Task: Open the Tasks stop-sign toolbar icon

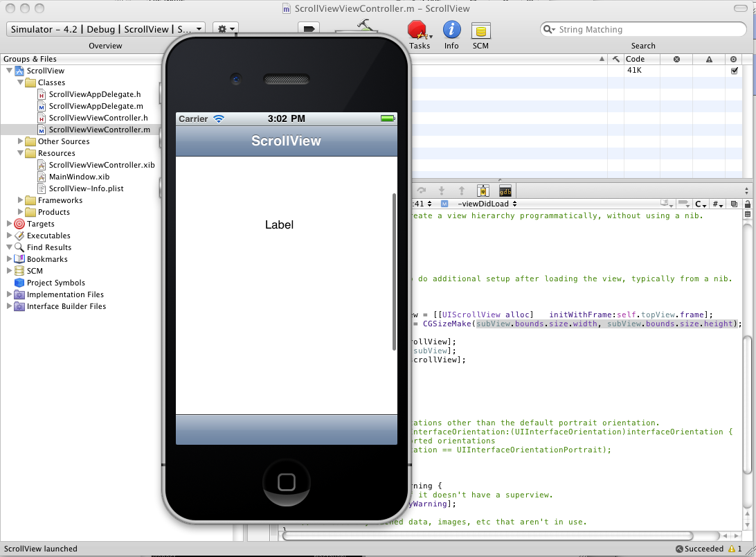Action: point(417,30)
